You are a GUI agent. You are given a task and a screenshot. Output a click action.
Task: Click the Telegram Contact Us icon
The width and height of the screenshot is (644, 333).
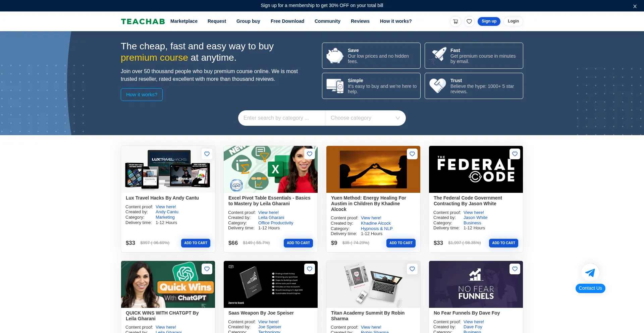click(590, 273)
